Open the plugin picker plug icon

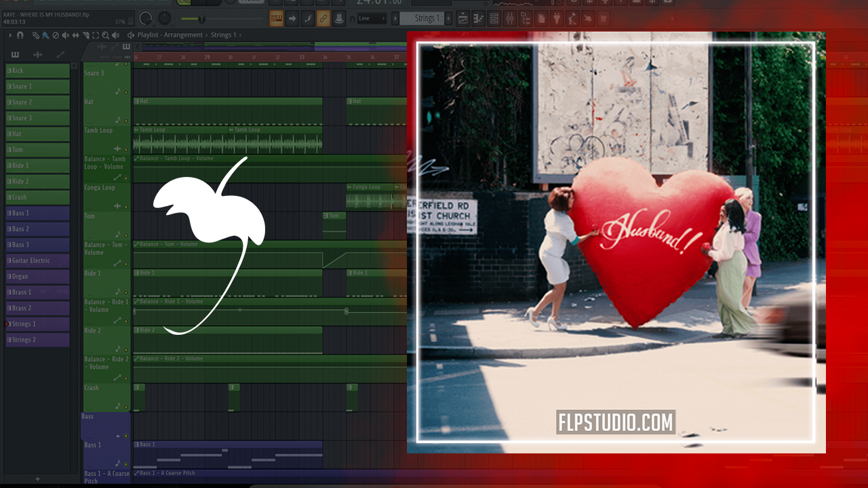[x=557, y=18]
